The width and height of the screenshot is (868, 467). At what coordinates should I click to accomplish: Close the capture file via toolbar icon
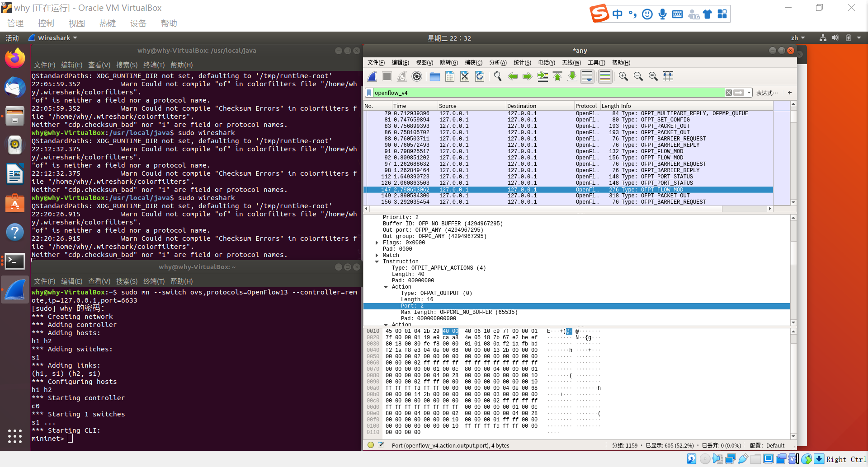click(x=465, y=77)
